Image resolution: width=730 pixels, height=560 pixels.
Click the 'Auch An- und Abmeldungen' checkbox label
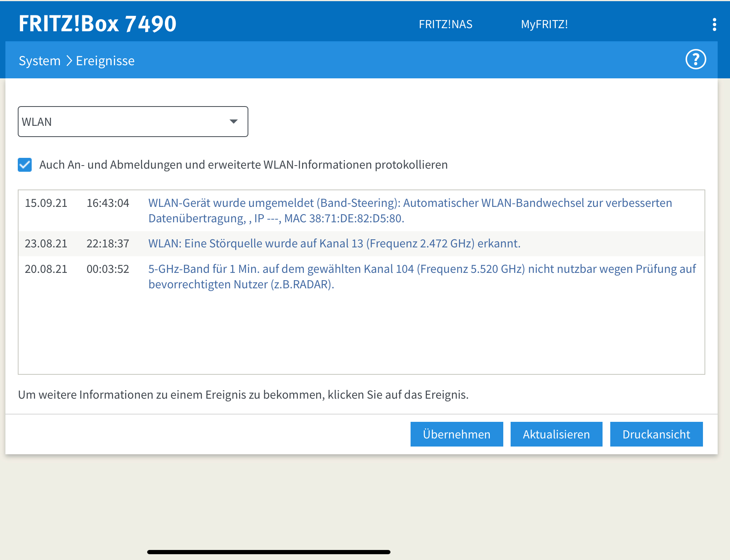pos(243,165)
